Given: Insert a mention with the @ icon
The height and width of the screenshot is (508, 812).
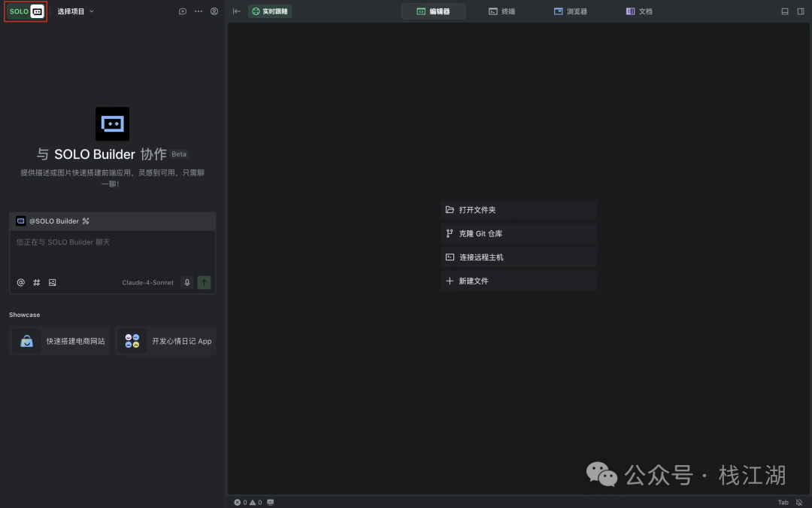Looking at the screenshot, I should (21, 282).
